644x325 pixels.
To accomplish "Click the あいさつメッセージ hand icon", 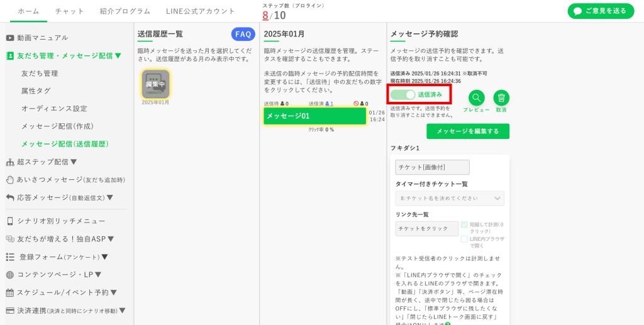I will 10,180.
